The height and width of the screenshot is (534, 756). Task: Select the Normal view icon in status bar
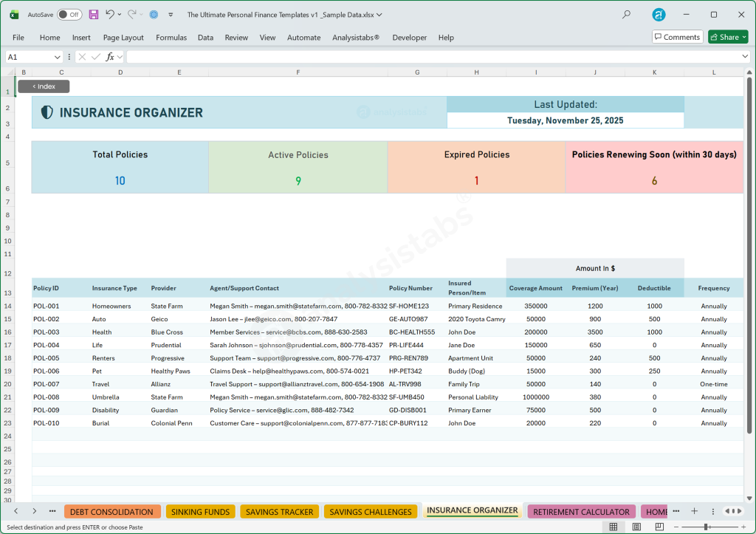[614, 527]
